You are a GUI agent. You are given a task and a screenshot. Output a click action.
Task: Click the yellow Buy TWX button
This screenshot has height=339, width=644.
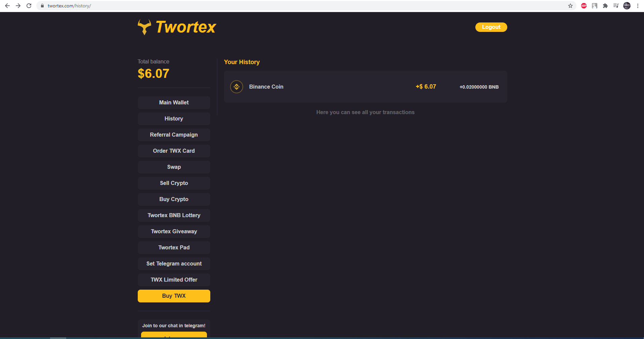coord(174,296)
